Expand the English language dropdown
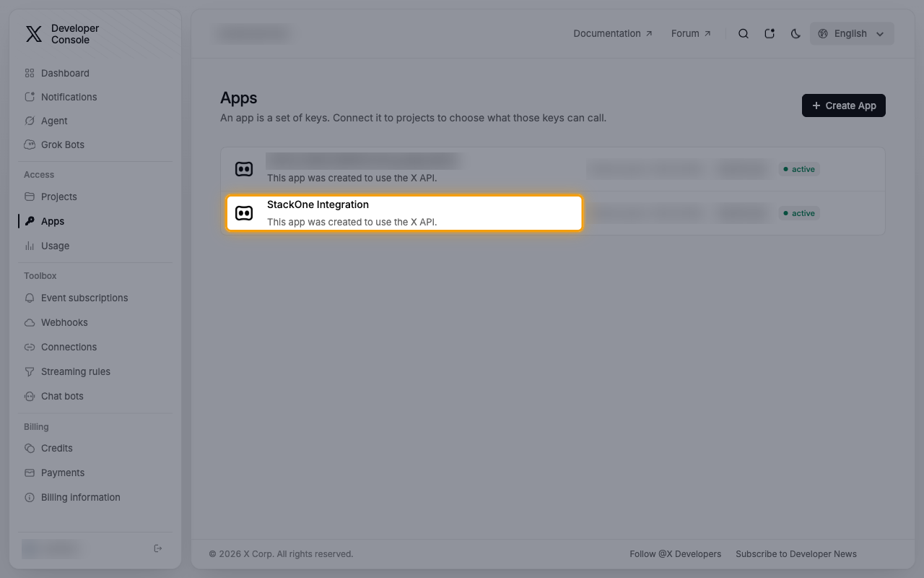The width and height of the screenshot is (924, 578). [852, 33]
